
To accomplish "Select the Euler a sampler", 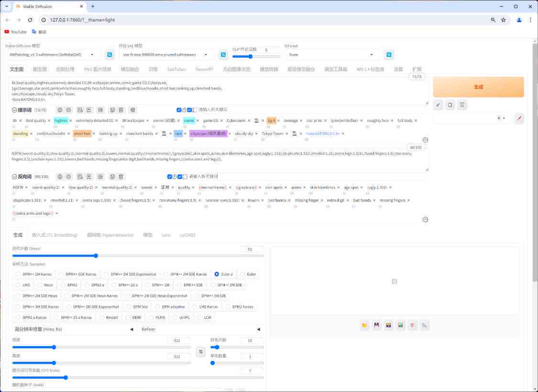I will click(x=224, y=274).
